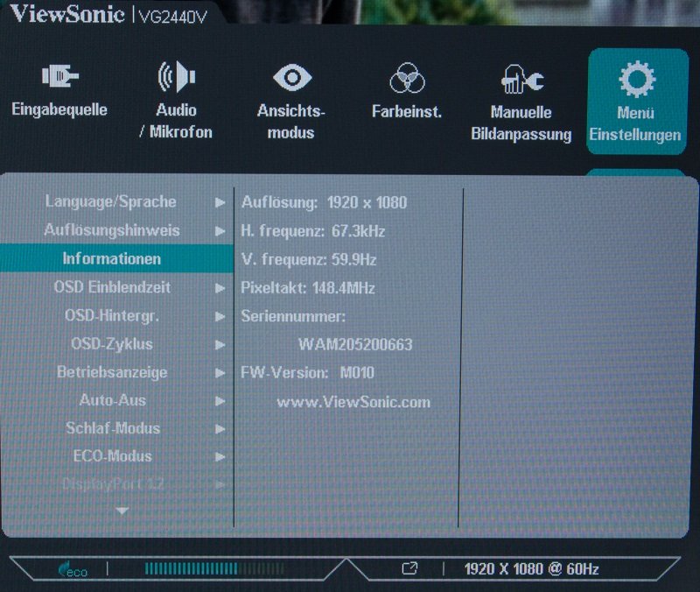Expand the OSD-Zyklus submenu arrow

point(220,345)
